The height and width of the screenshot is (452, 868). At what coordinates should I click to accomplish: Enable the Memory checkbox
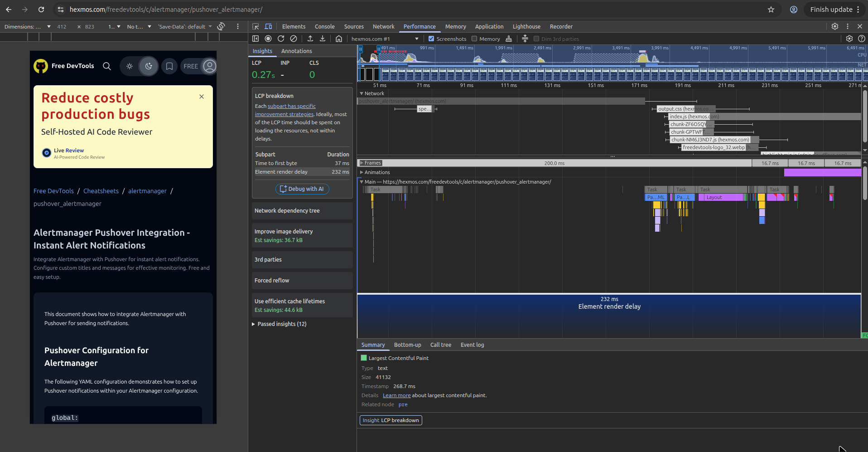coord(474,39)
